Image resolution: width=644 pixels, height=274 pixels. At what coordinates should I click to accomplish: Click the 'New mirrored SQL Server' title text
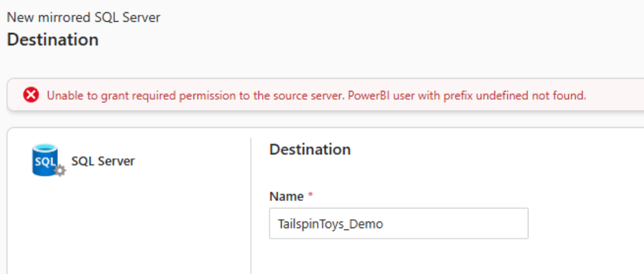(x=84, y=18)
